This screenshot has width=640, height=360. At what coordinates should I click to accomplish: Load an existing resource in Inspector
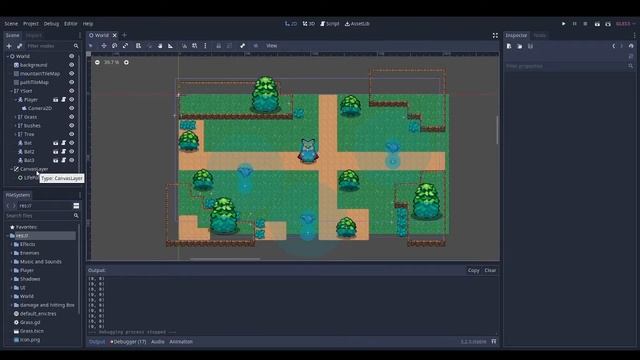click(520, 46)
